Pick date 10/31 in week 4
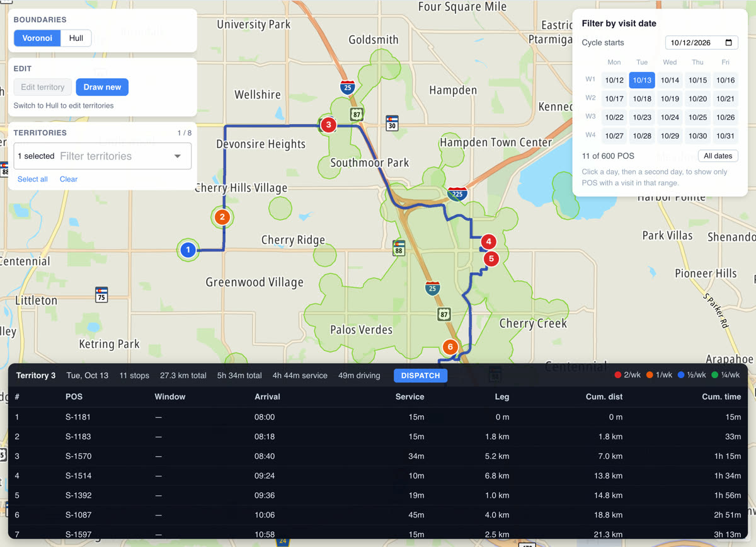 click(x=725, y=135)
